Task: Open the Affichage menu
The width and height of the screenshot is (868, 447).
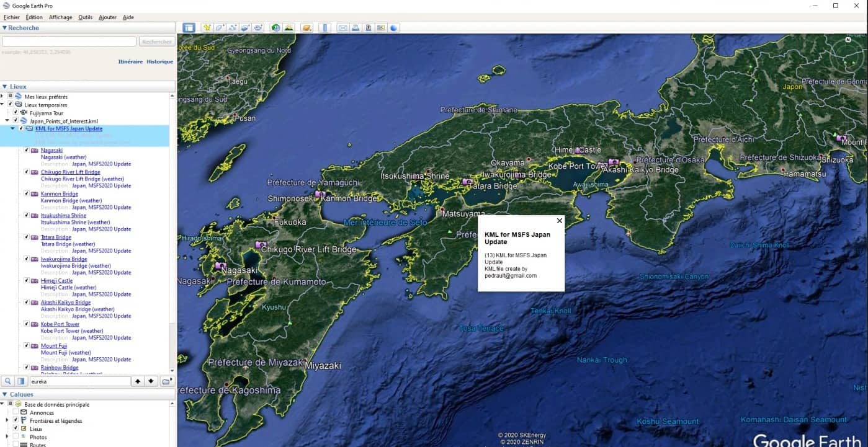Action: tap(60, 17)
